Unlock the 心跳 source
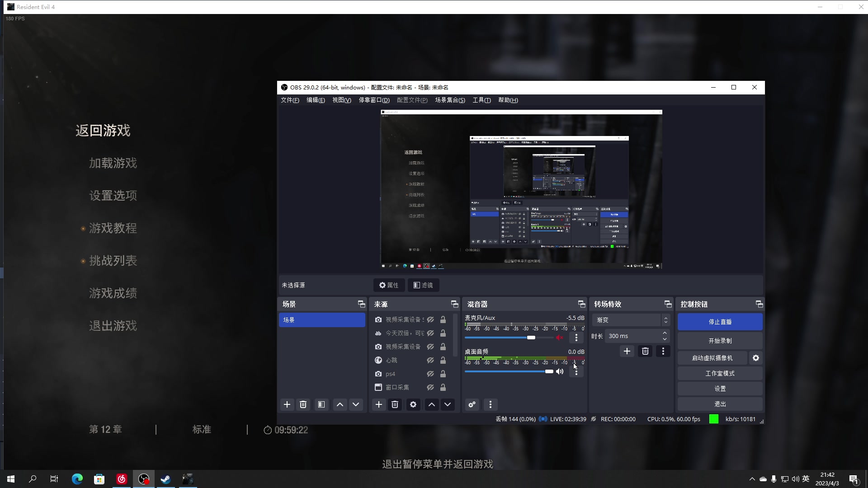 [443, 360]
